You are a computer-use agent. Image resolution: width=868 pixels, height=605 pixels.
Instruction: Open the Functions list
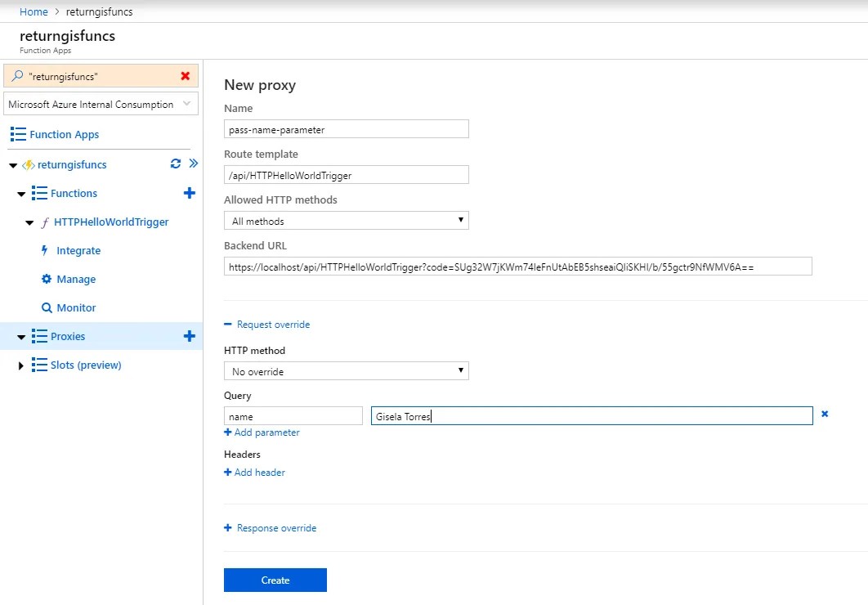click(74, 193)
